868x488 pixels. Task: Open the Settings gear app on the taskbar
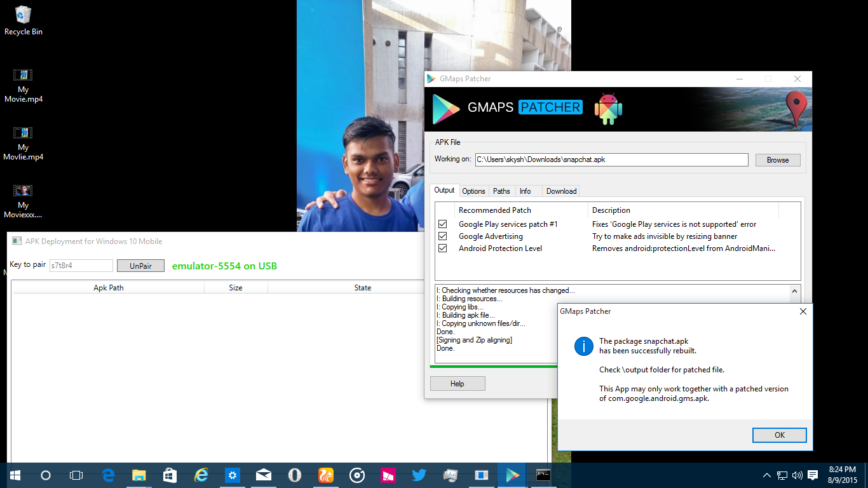pos(233,475)
